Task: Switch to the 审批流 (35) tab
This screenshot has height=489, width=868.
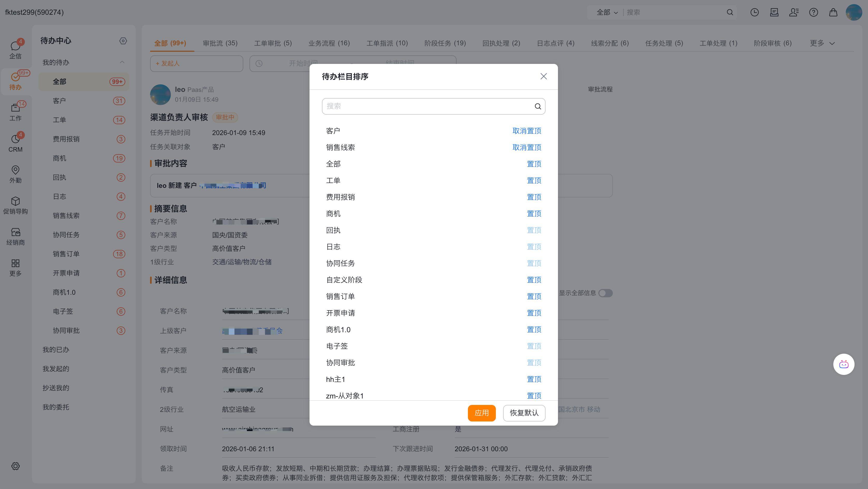Action: pyautogui.click(x=220, y=43)
